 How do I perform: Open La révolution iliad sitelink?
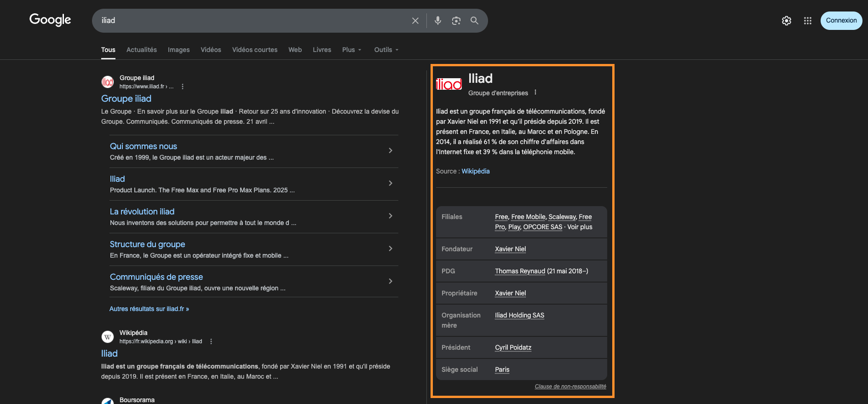click(142, 212)
